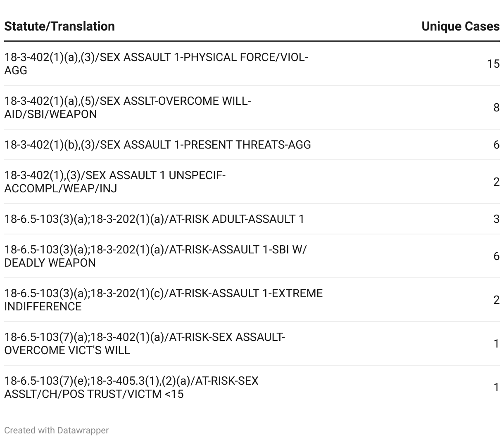Click the Unique Cases column header
Screen dimensions: 504x440
point(460,26)
